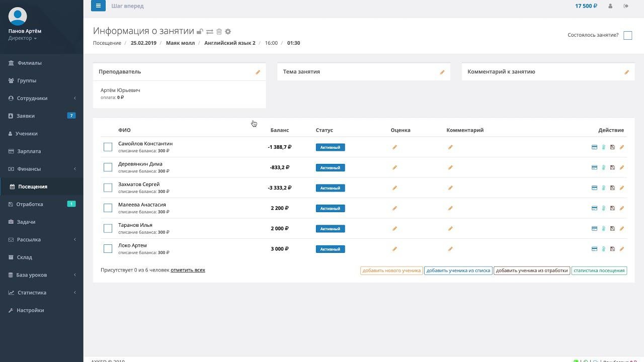Tick the attendance checkbox for Таранов Илья
The width and height of the screenshot is (644, 362).
(x=108, y=228)
